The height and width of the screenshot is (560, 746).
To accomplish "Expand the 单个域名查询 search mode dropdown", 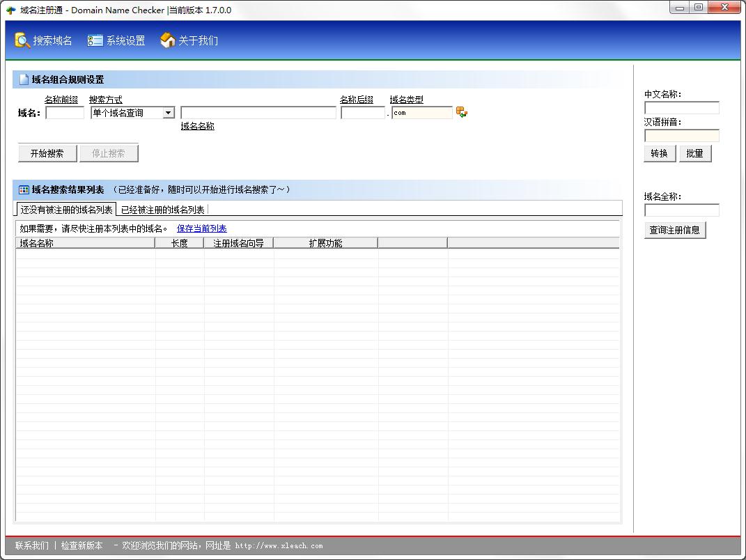I will point(168,113).
